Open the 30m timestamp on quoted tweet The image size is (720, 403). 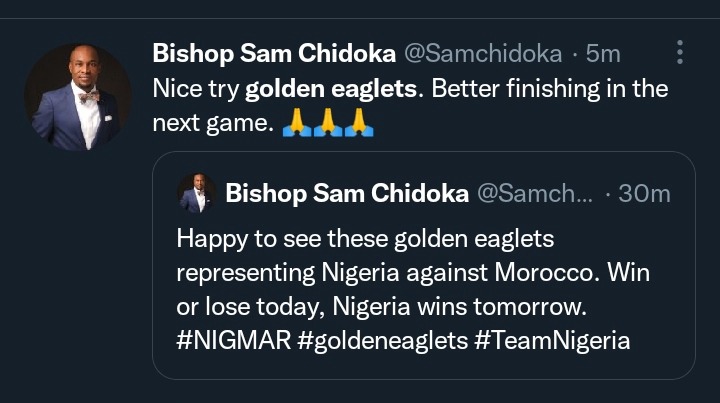click(644, 194)
